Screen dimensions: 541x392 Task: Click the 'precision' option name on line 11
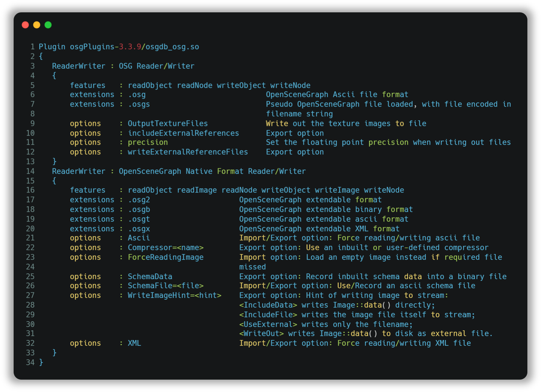click(148, 142)
